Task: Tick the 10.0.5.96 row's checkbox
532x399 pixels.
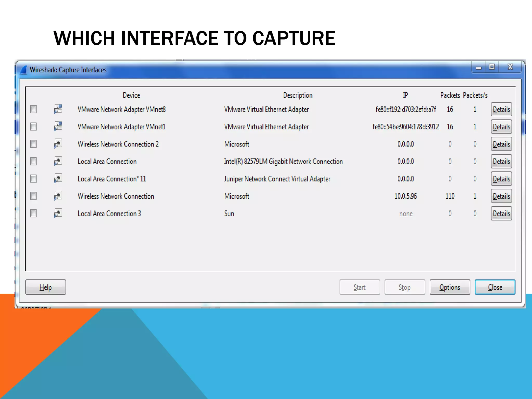Action: point(33,196)
